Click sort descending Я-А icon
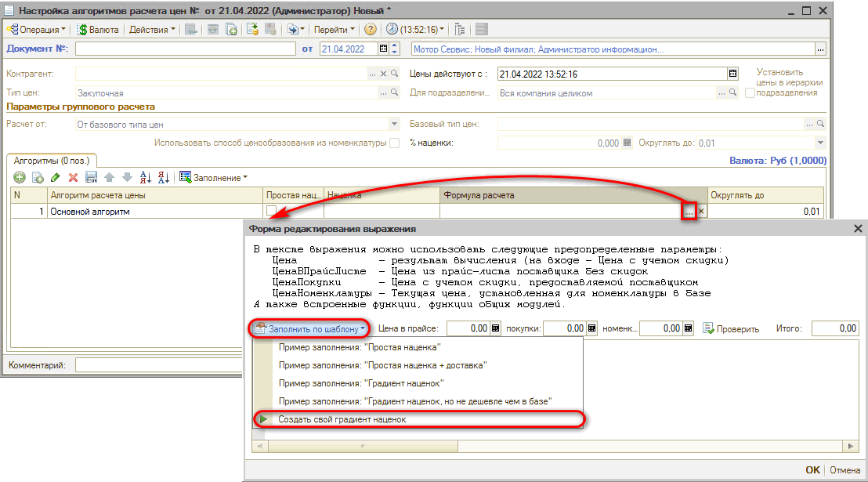The height and width of the screenshot is (482, 868). 163,177
